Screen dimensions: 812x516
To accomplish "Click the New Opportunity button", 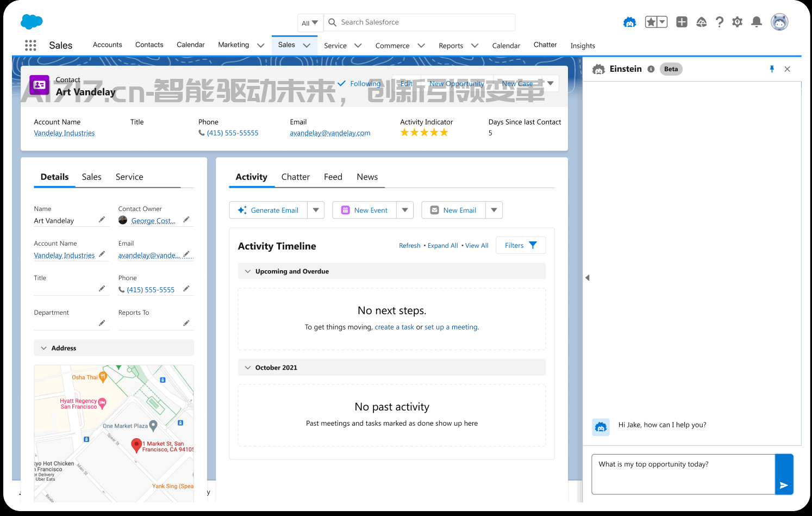I will [x=457, y=84].
